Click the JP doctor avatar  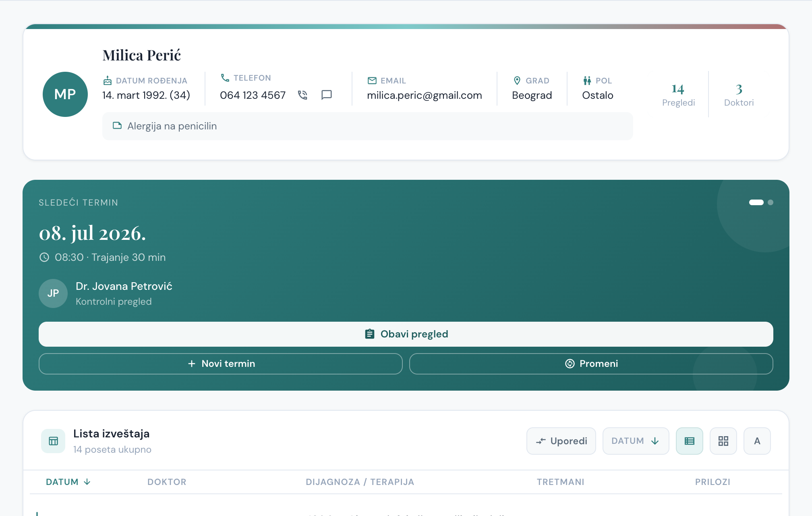[53, 293]
